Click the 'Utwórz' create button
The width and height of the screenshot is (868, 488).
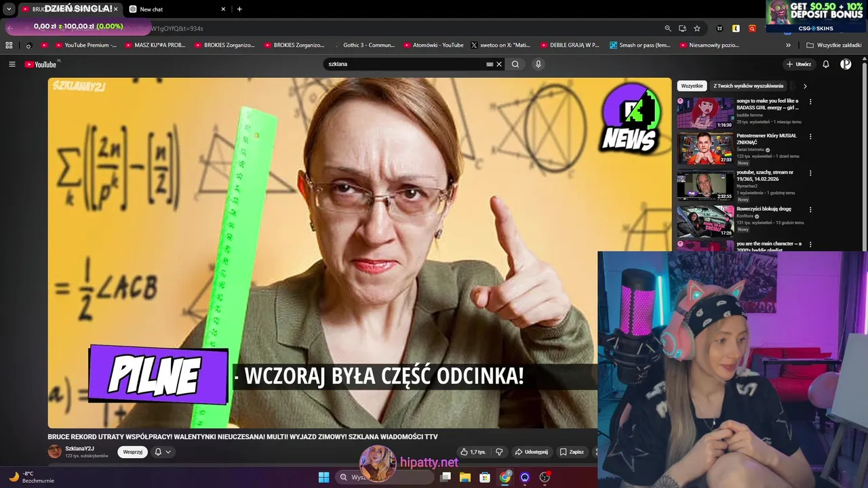(x=799, y=64)
